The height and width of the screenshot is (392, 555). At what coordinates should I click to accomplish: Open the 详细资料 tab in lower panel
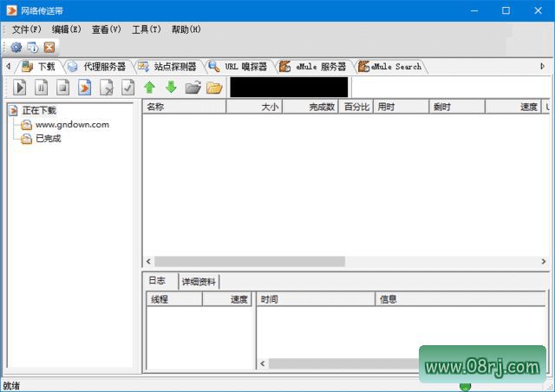click(199, 282)
